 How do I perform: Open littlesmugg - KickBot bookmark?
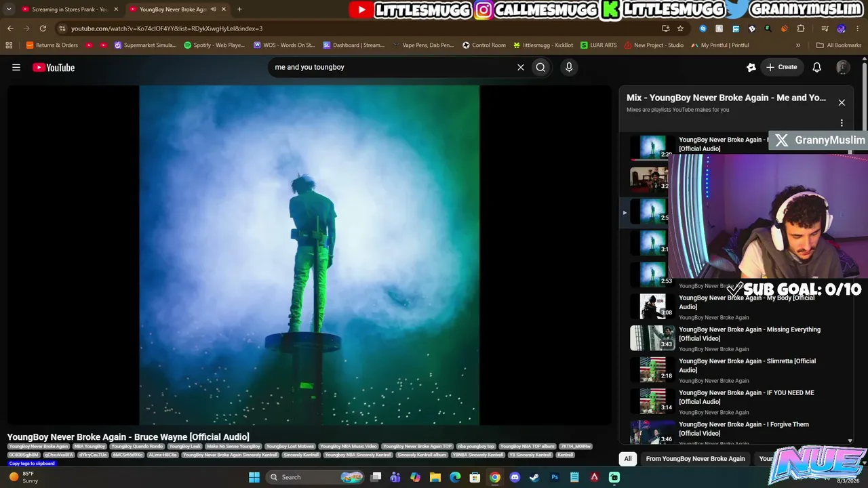(x=543, y=45)
